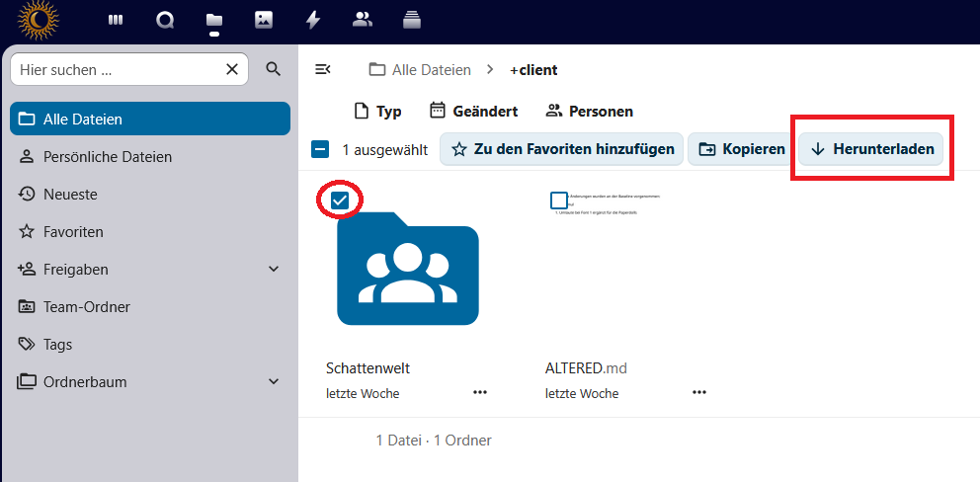Collapse the navigation sidebar toggle icon
The image size is (980, 482).
322,69
